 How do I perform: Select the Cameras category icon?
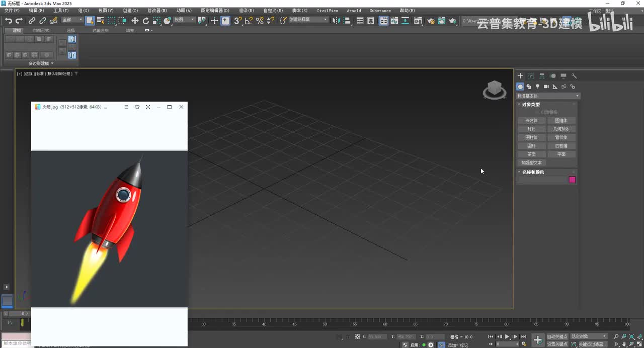click(546, 86)
